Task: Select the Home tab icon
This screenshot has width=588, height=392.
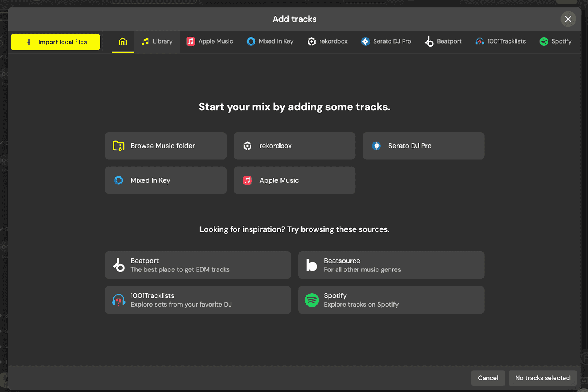Action: [123, 42]
